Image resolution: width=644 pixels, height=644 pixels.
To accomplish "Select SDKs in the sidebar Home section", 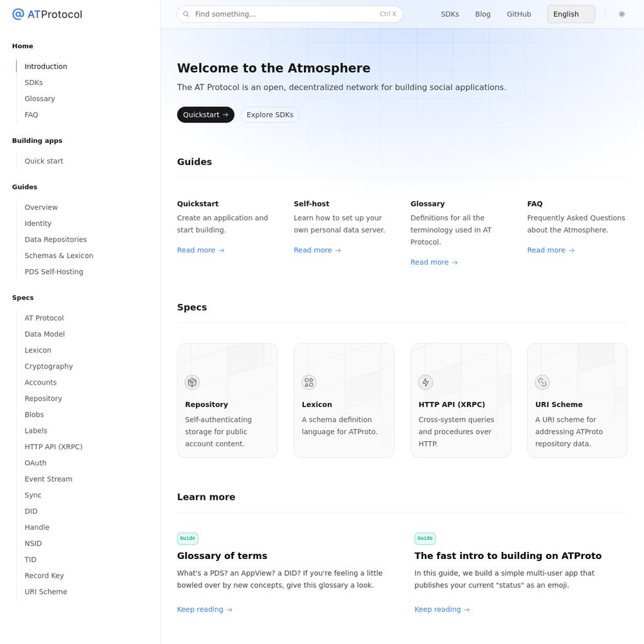I will click(x=33, y=82).
